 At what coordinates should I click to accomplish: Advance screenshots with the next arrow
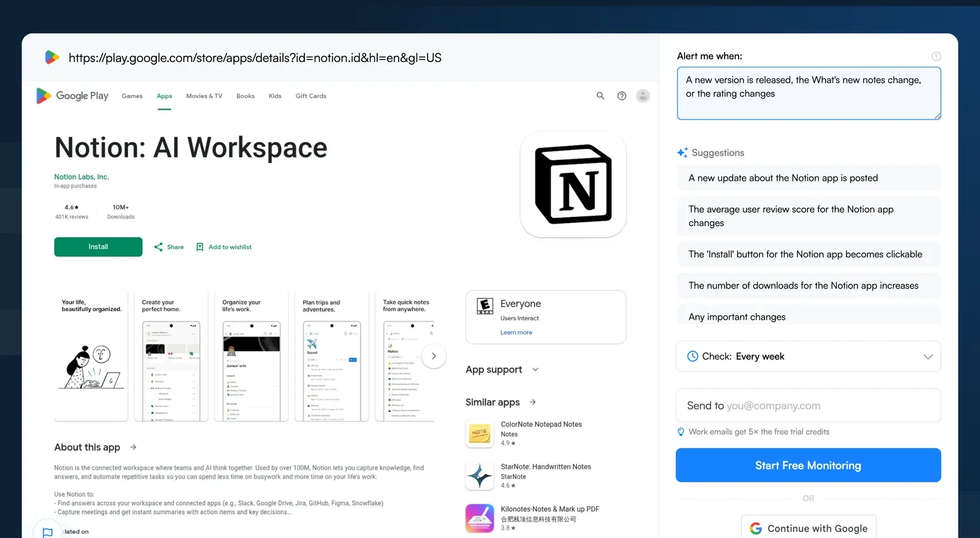(x=434, y=356)
